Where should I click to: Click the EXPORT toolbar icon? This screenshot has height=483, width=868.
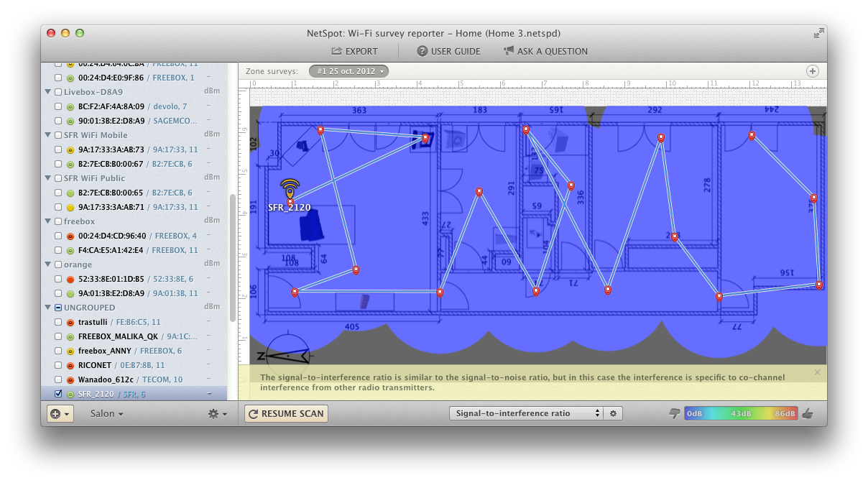click(336, 51)
